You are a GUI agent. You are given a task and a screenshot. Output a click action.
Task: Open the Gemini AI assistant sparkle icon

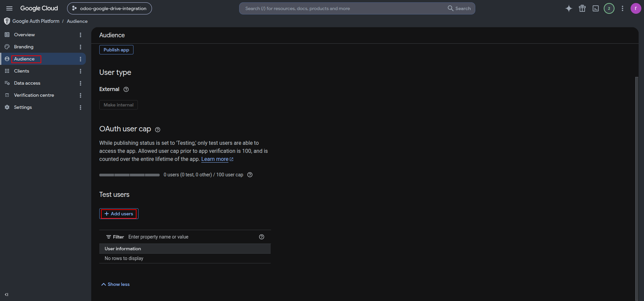[x=569, y=8]
